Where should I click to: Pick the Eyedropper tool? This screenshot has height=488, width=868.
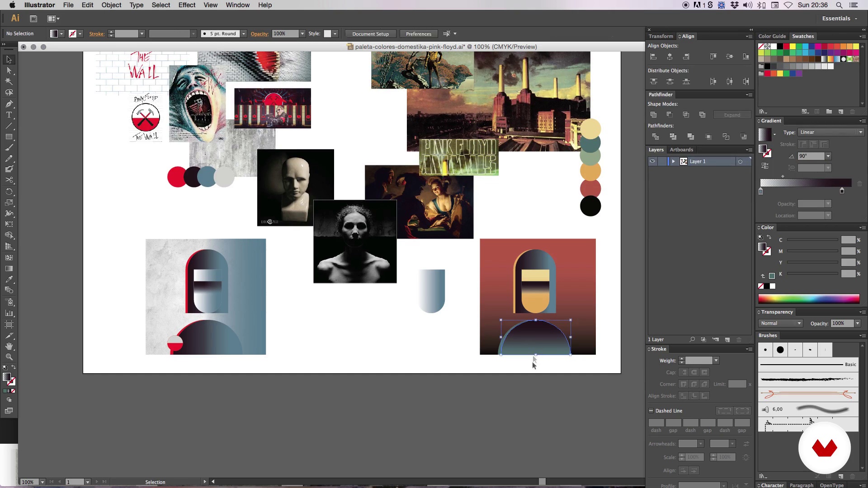coord(9,279)
